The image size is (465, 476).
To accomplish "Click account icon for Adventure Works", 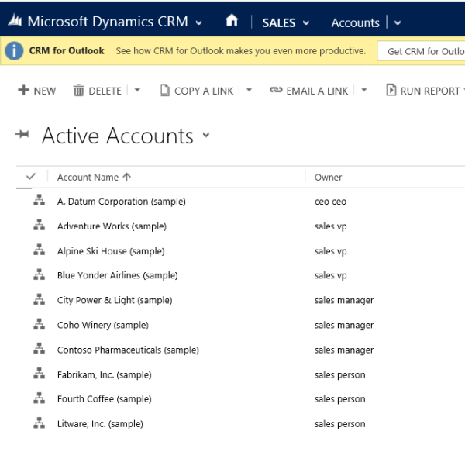I will click(40, 225).
